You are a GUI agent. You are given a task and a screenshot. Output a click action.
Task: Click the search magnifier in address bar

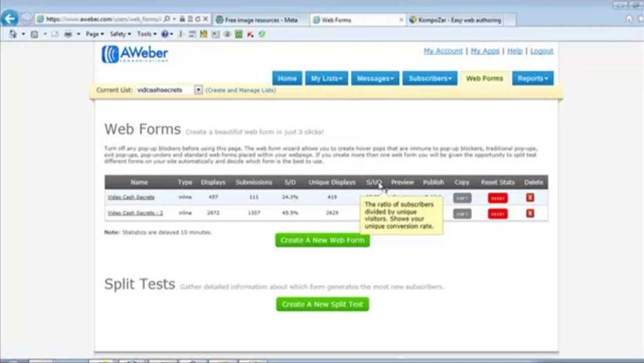click(167, 19)
